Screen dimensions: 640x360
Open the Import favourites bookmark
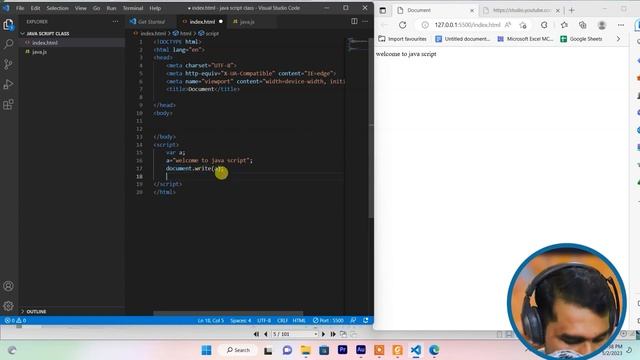[402, 39]
